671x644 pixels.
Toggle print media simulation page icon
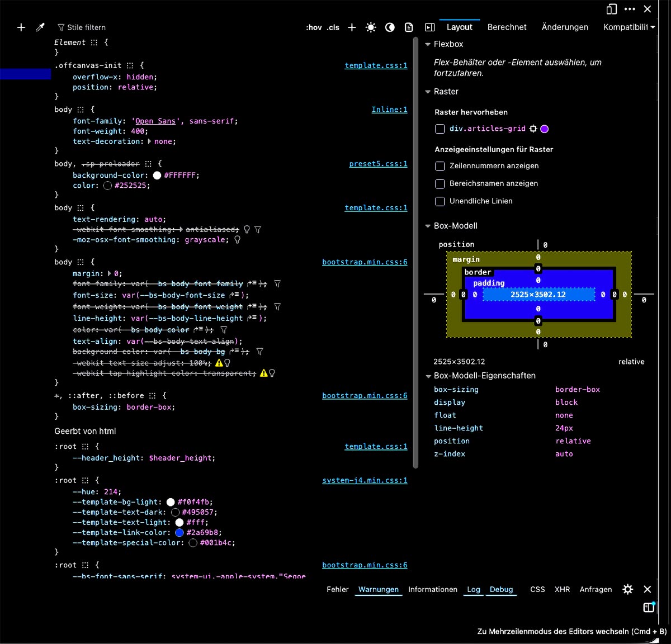[409, 27]
